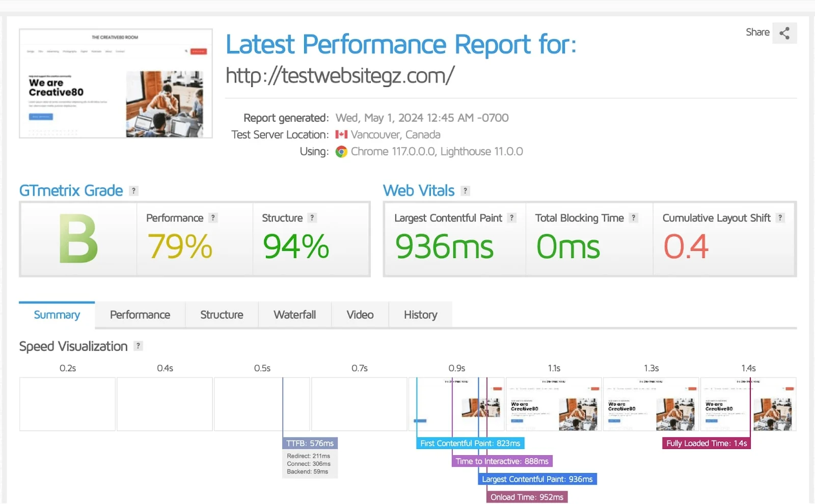815x504 pixels.
Task: Select the Performance tab
Action: coord(140,315)
